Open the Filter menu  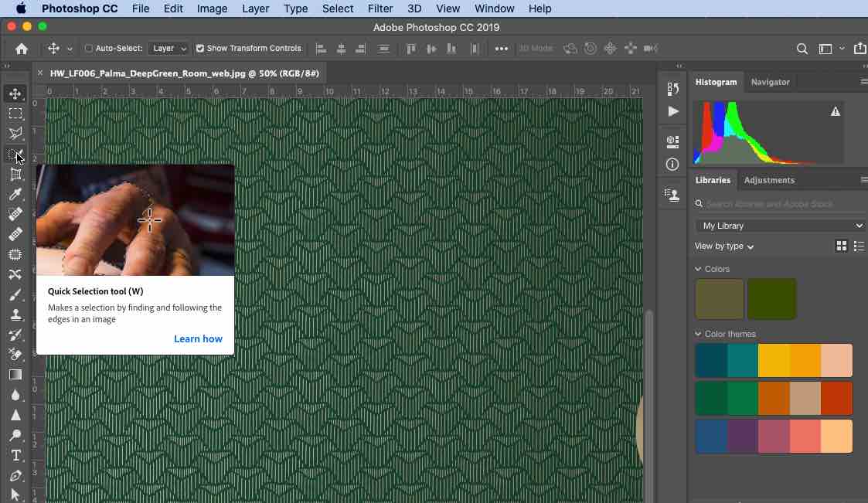[380, 8]
